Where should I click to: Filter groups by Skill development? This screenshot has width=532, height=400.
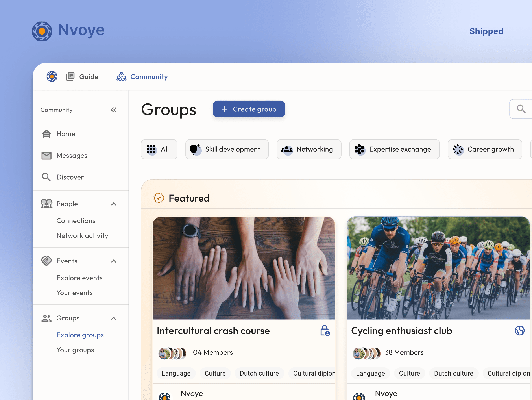point(227,149)
